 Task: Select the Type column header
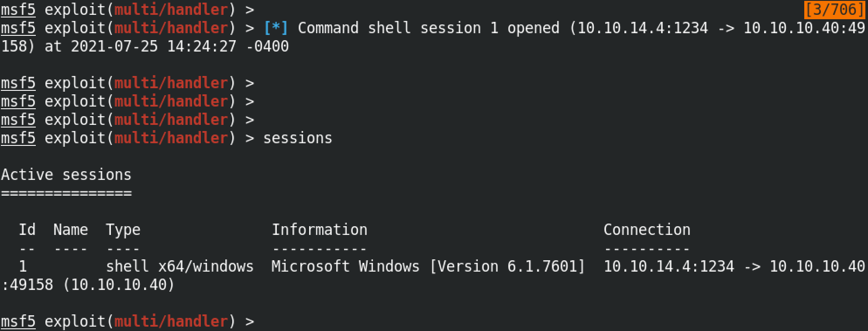[123, 230]
